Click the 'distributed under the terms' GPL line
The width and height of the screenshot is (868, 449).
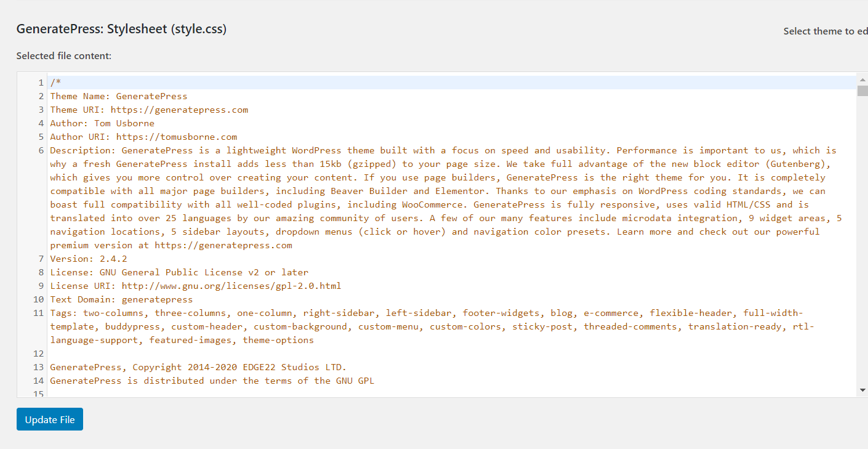[x=212, y=381]
